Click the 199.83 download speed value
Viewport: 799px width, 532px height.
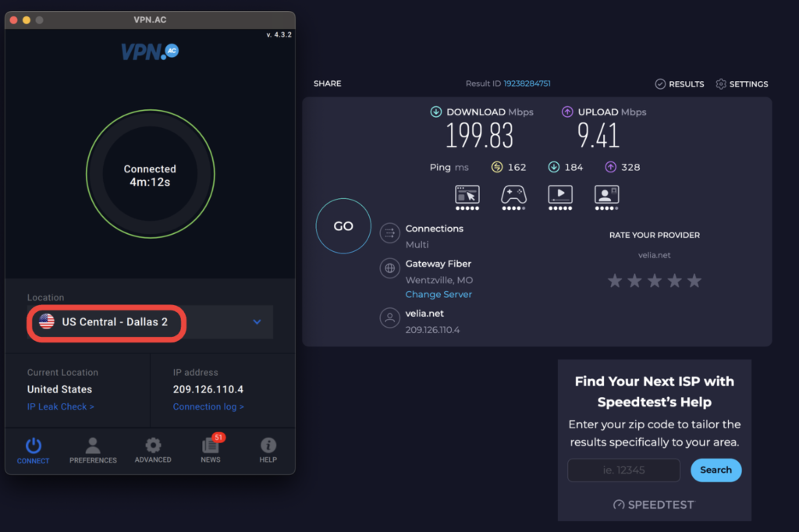[480, 136]
